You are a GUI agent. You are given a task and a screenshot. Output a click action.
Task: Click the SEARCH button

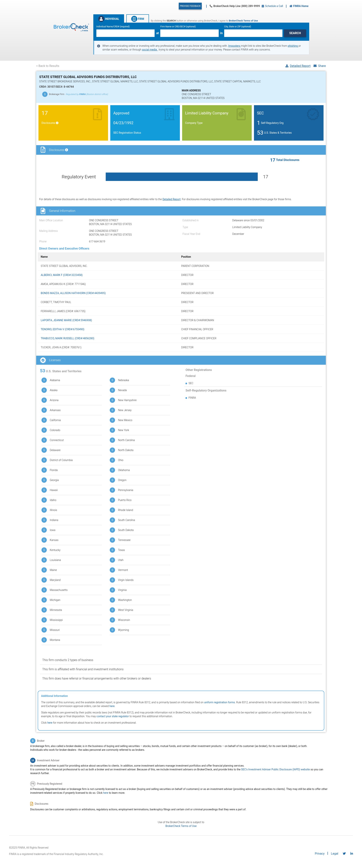[x=295, y=33]
